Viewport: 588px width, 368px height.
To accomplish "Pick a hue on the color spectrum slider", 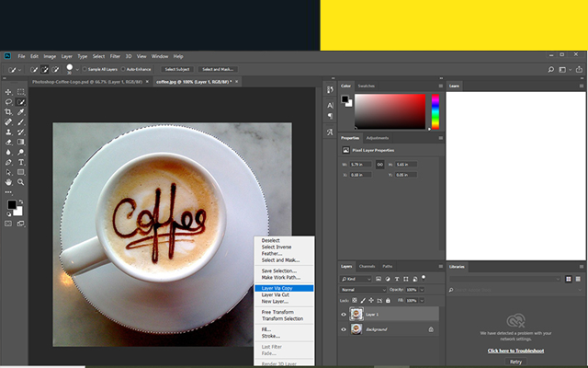I will point(435,110).
